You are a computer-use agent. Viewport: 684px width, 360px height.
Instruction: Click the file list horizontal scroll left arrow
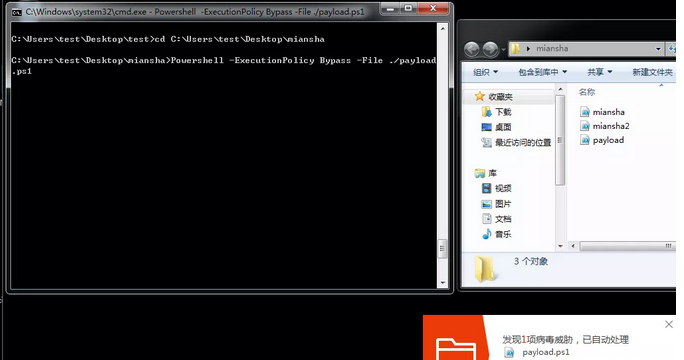pos(573,247)
